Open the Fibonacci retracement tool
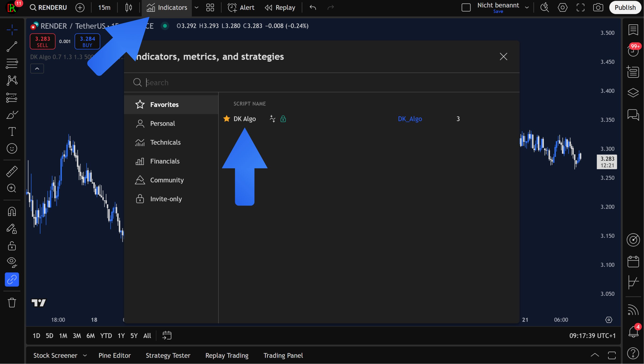 12,63
